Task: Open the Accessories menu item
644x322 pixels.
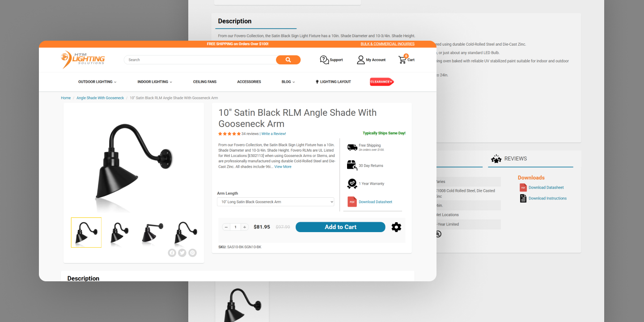Action: [x=249, y=82]
